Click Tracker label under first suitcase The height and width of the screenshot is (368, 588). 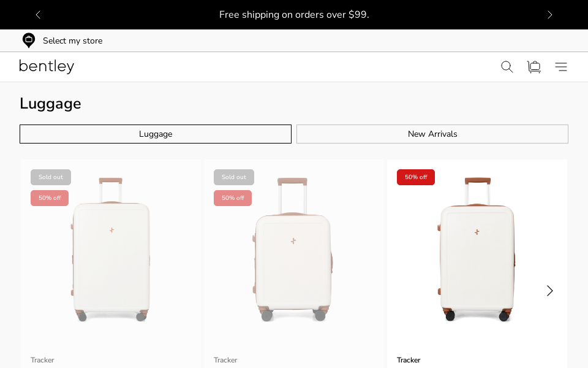(x=42, y=360)
